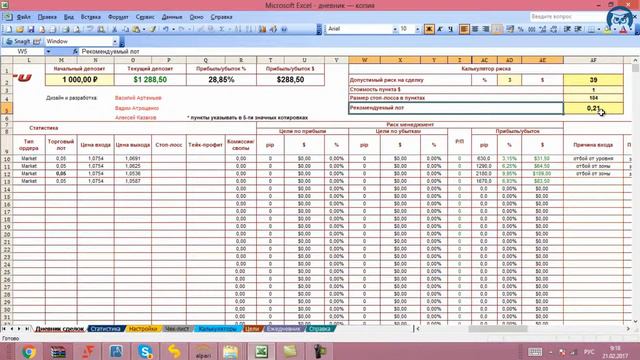Viewport: 640px width, 360px height.
Task: Switch to the Статистика sheet tab
Action: tap(105, 329)
